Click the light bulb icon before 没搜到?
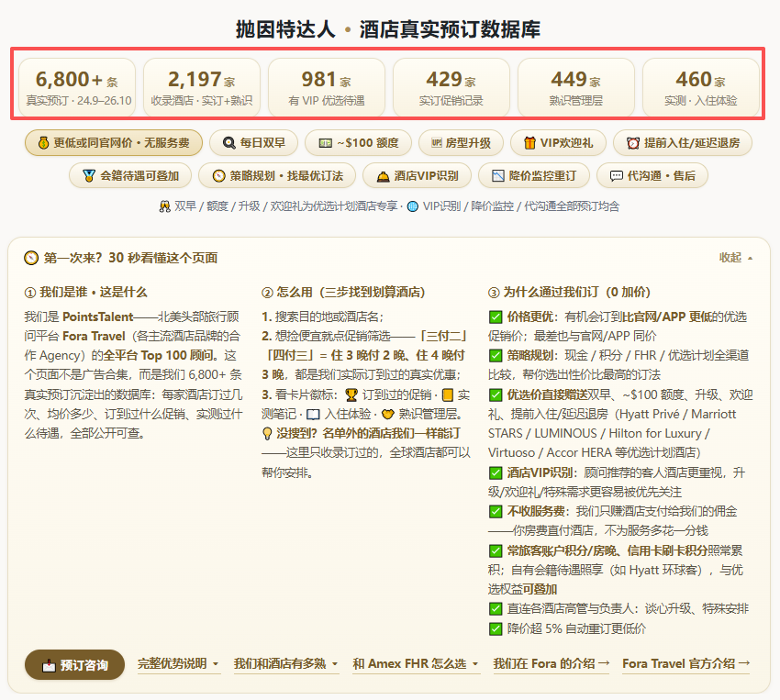 (267, 434)
